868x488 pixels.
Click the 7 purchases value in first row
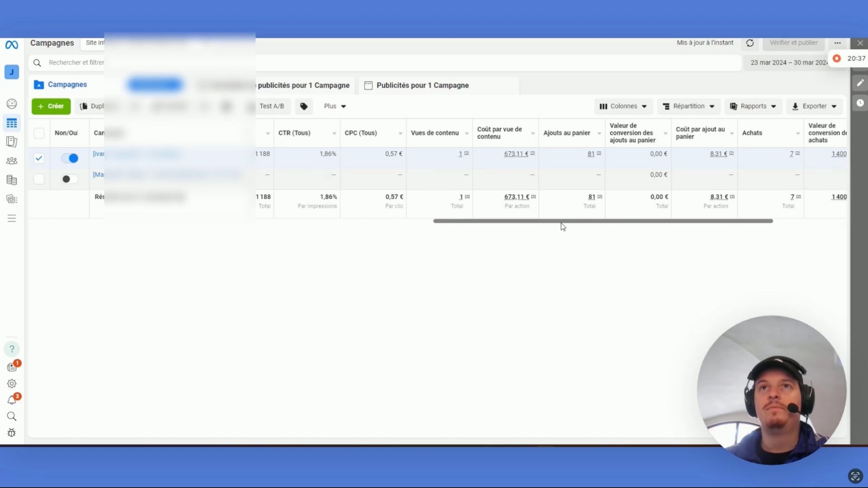pos(792,154)
